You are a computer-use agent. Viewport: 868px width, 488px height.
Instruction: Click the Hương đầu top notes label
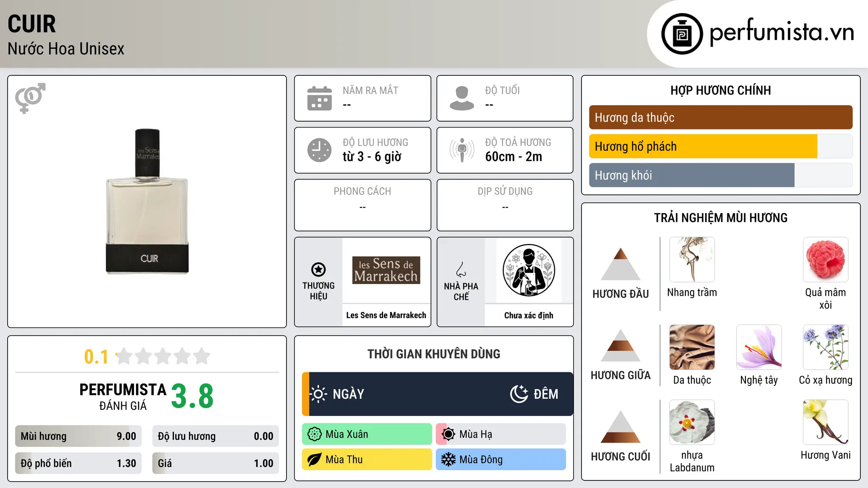(620, 294)
